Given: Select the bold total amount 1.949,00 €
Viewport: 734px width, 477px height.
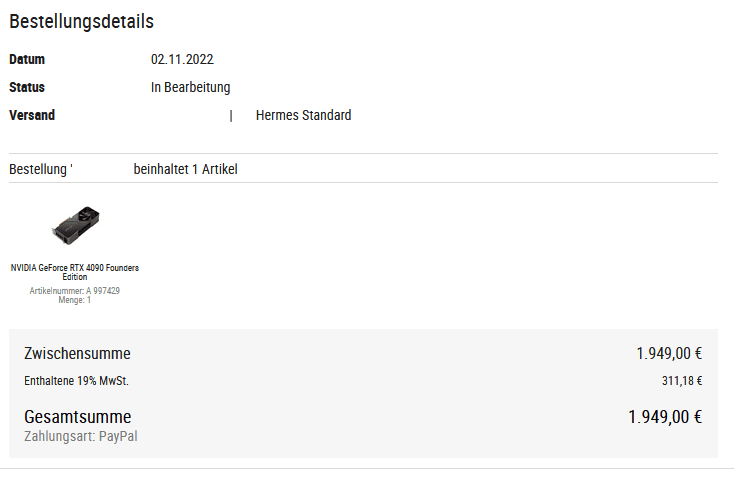Looking at the screenshot, I should (665, 417).
